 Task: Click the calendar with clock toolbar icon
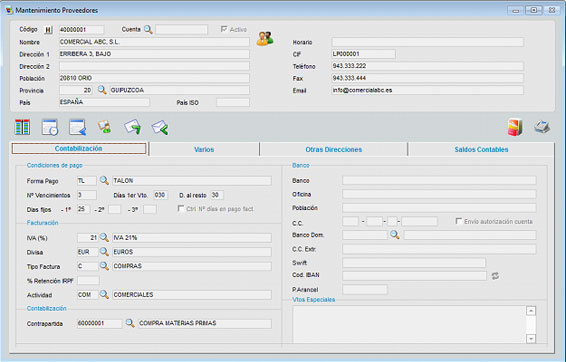point(50,127)
